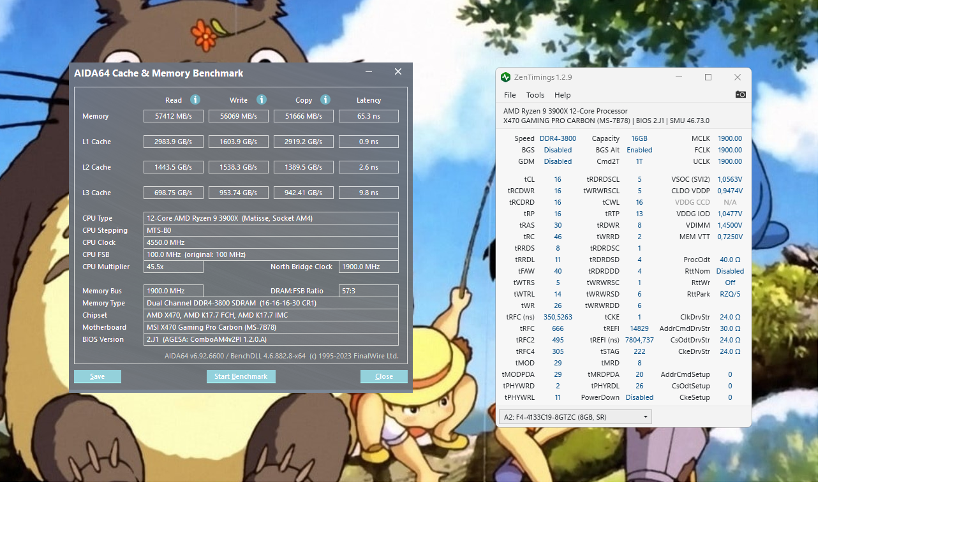Click the Cmd2T 1T value
Viewport: 980px width, 551px height.
(639, 161)
